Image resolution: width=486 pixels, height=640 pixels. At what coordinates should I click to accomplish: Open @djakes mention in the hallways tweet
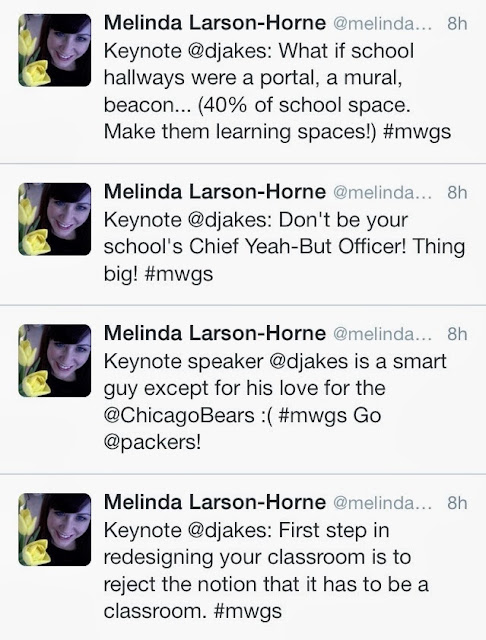click(230, 52)
